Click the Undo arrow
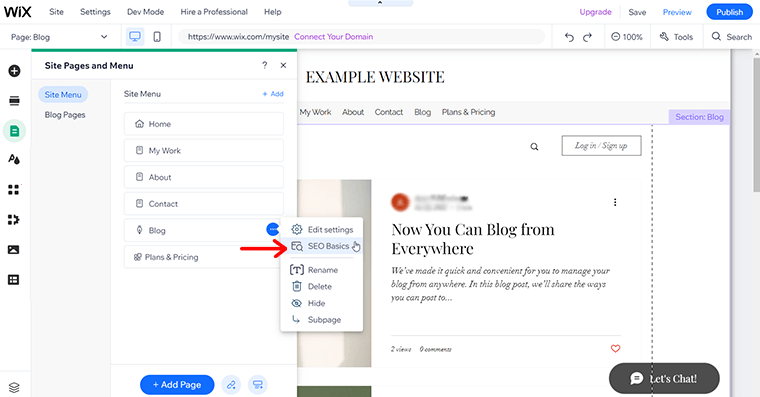760x397 pixels. pyautogui.click(x=569, y=37)
